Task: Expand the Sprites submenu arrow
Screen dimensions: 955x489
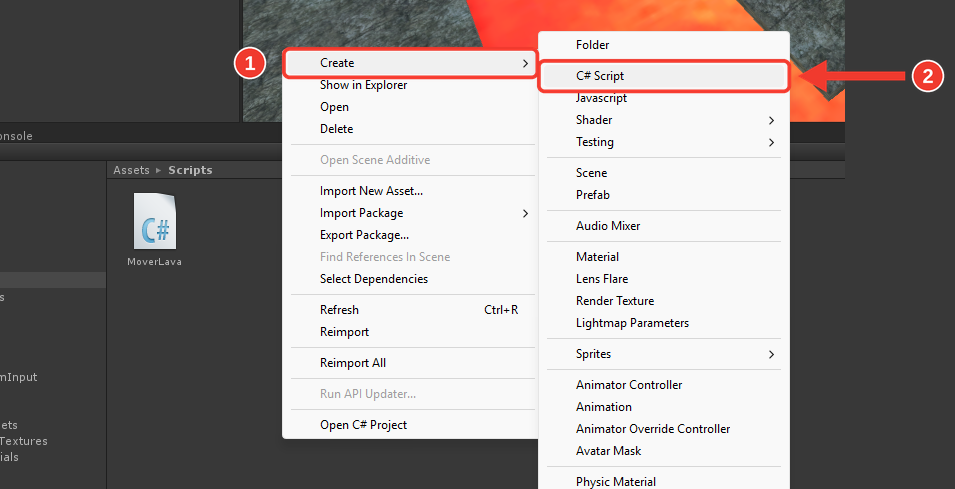Action: 772,354
